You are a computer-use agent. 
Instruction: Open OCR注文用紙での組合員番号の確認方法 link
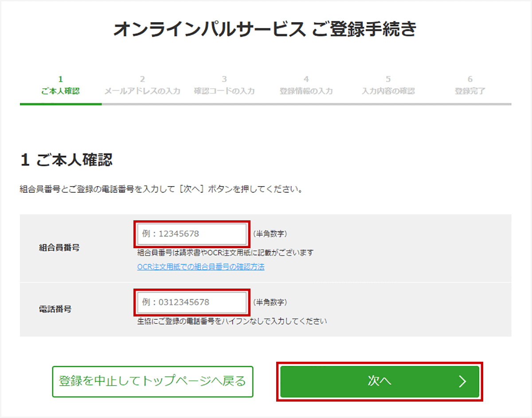click(201, 267)
